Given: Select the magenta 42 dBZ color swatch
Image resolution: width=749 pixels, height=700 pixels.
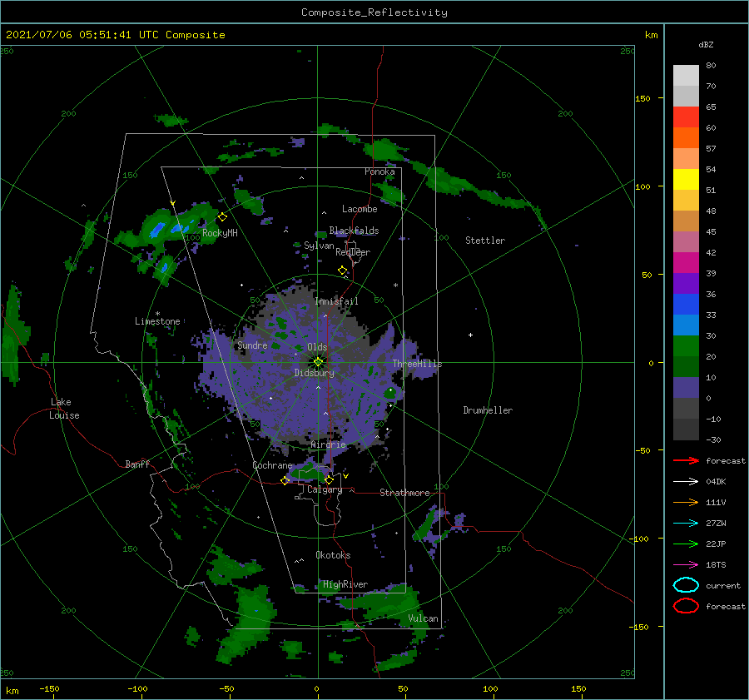Looking at the screenshot, I should point(686,262).
